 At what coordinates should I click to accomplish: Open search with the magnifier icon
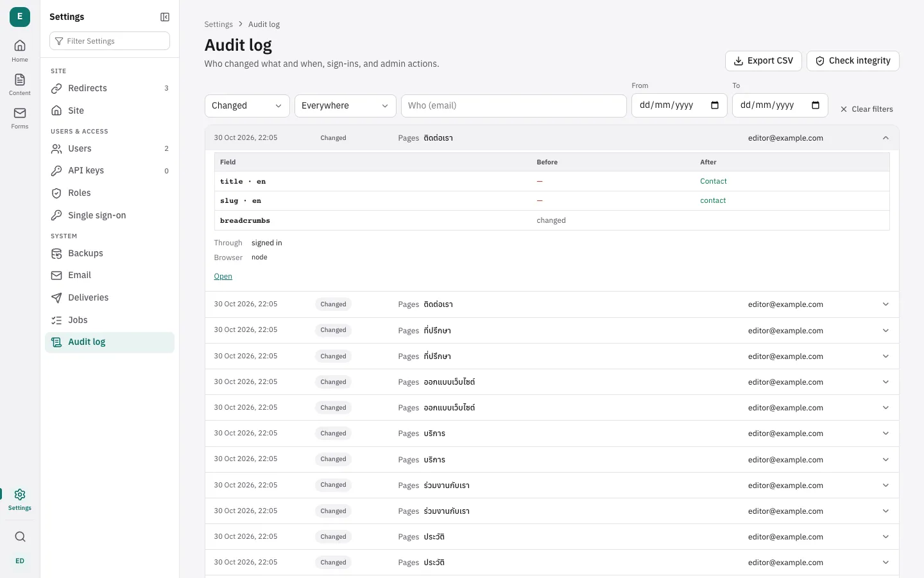coord(20,536)
